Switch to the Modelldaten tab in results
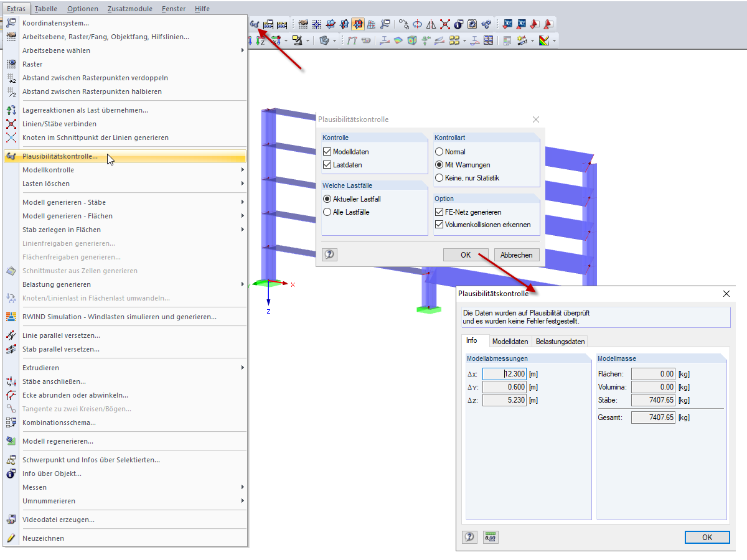Image resolution: width=747 pixels, height=560 pixels. coord(510,341)
